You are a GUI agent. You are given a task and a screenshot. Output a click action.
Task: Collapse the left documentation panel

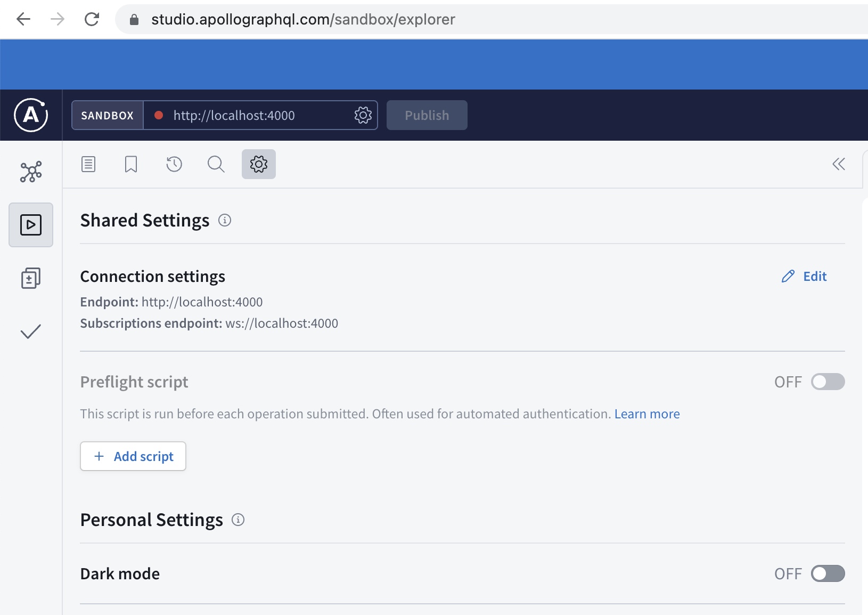click(x=839, y=164)
